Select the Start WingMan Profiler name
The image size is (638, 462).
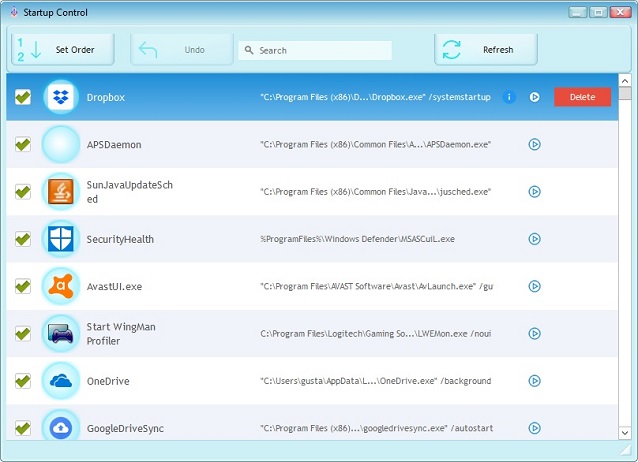[121, 334]
